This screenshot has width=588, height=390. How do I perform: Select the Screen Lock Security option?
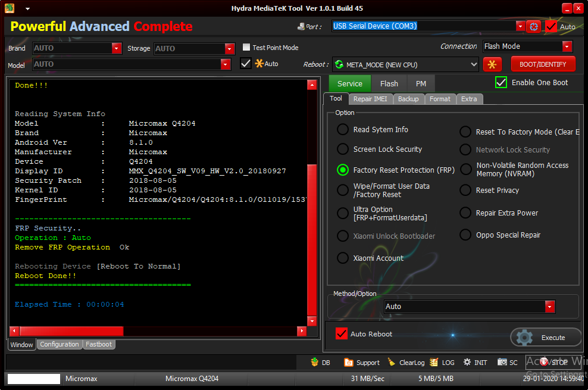(343, 149)
